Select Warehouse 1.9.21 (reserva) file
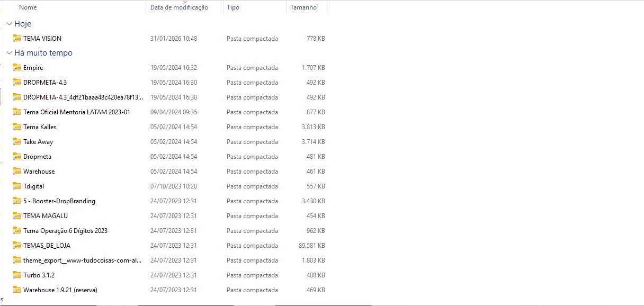This screenshot has height=306, width=644. [60, 290]
